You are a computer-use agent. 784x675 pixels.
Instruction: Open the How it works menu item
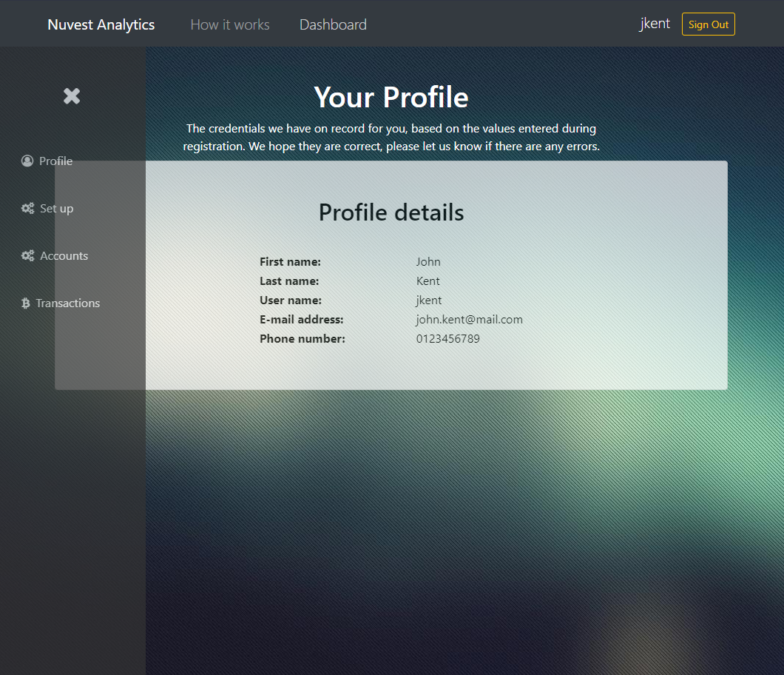(x=230, y=24)
